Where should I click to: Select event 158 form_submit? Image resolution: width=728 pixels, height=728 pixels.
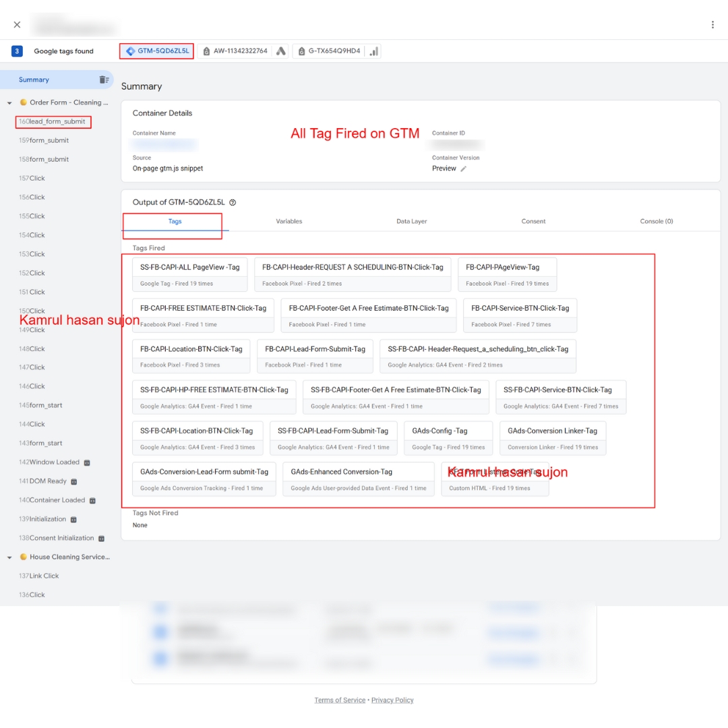click(44, 159)
